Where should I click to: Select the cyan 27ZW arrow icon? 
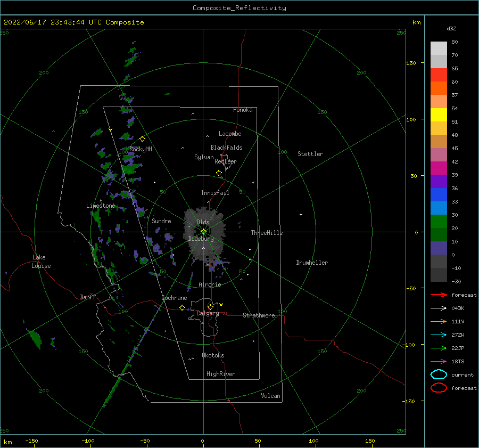point(439,335)
